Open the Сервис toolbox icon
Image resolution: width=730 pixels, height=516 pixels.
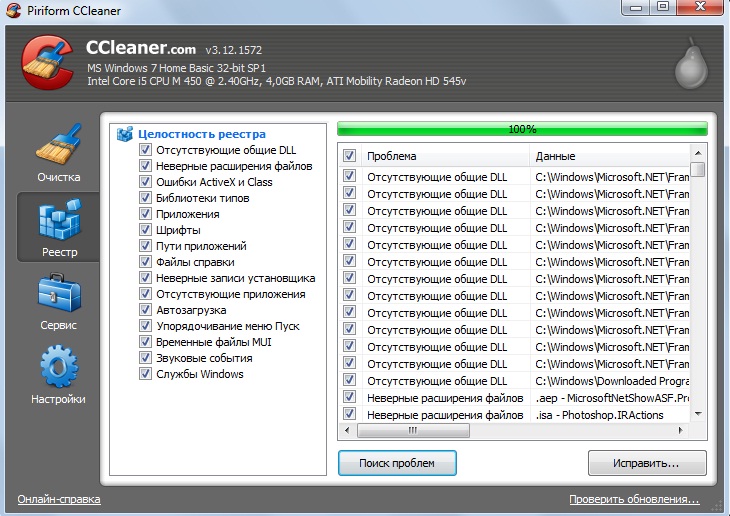(60, 292)
